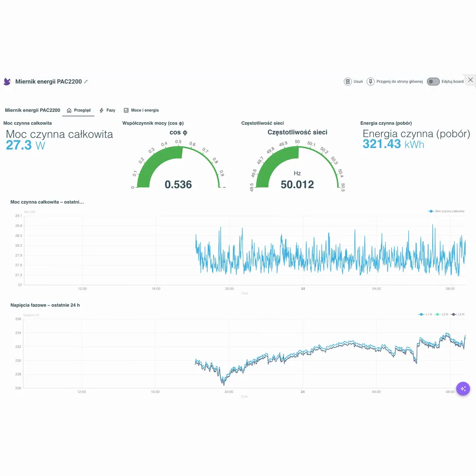Click Przypnij do strony głównej
Screen dimensions: 476x476
399,82
